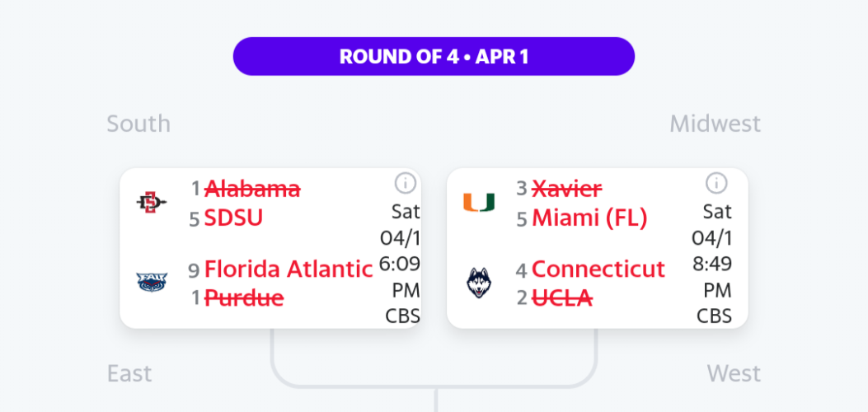Select the South region label
Screen dimensions: 868x412
point(138,124)
